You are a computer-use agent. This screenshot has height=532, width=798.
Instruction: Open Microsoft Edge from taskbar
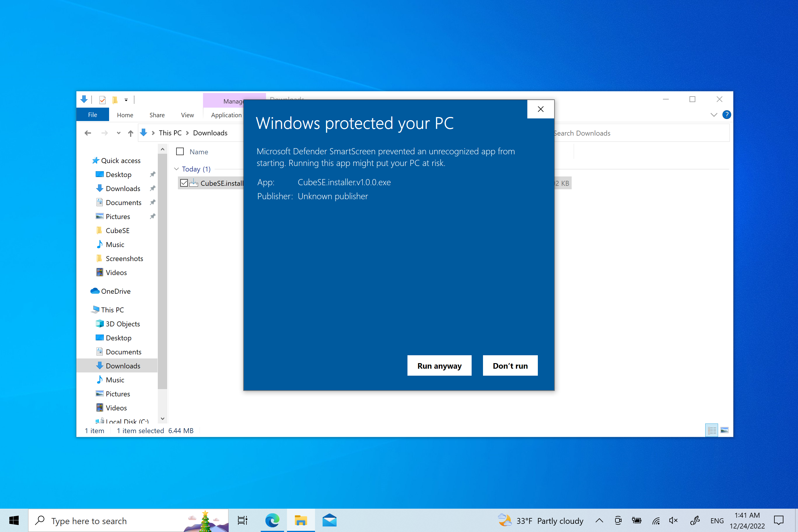(x=272, y=520)
